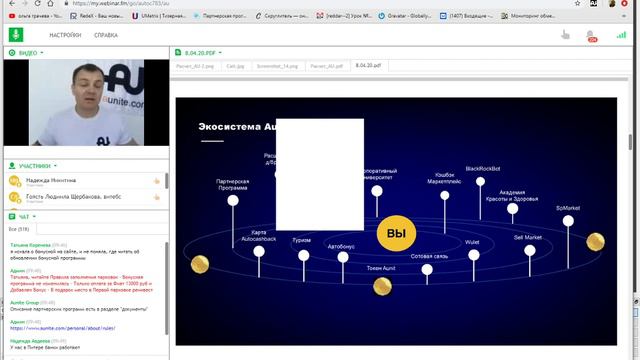The image size is (640, 360).
Task: Click the Sell Market label on slide
Action: coord(528,238)
